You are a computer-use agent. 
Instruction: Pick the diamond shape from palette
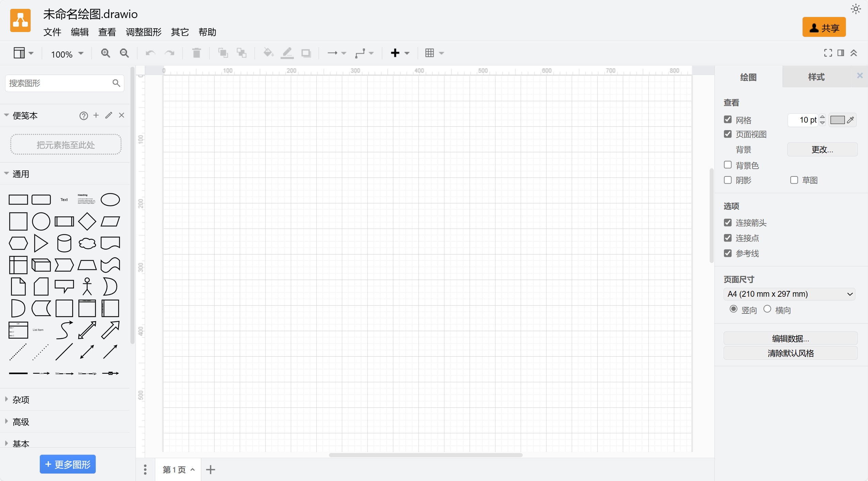point(87,221)
